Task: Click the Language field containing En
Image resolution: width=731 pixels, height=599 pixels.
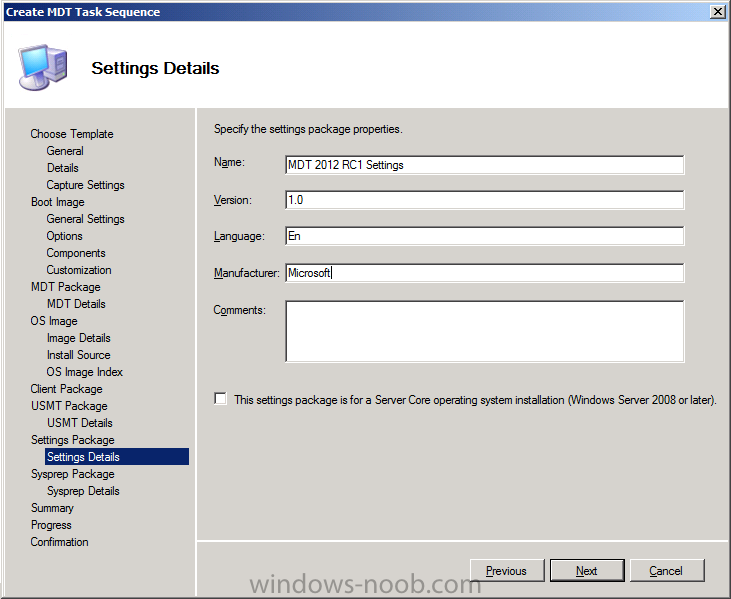Action: click(x=484, y=236)
